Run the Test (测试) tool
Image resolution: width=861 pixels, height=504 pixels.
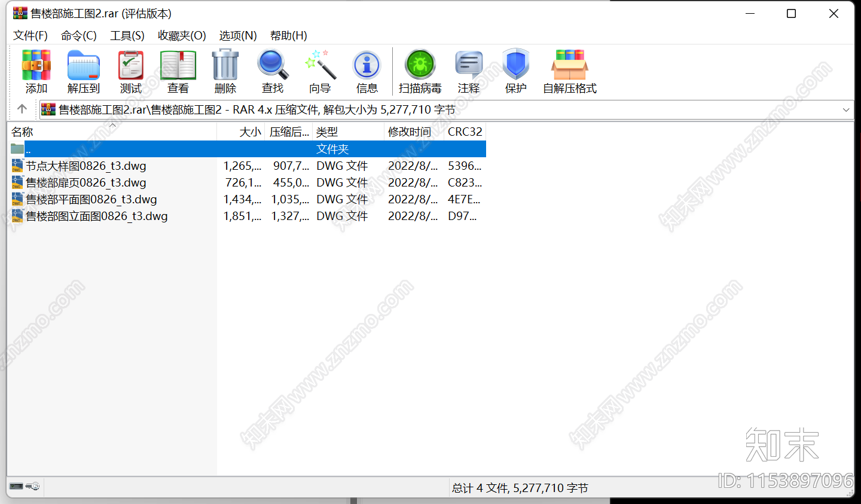tap(130, 65)
